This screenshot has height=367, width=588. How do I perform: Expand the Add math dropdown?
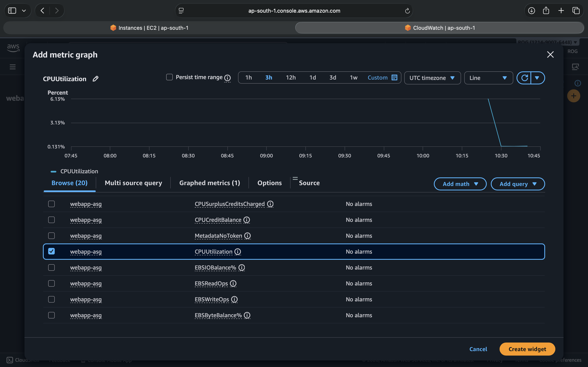tap(460, 184)
